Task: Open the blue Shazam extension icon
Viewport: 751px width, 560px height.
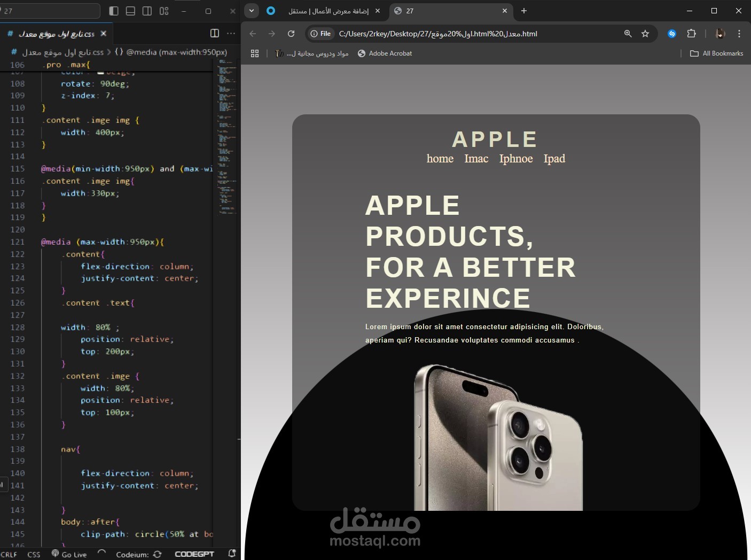Action: (672, 34)
